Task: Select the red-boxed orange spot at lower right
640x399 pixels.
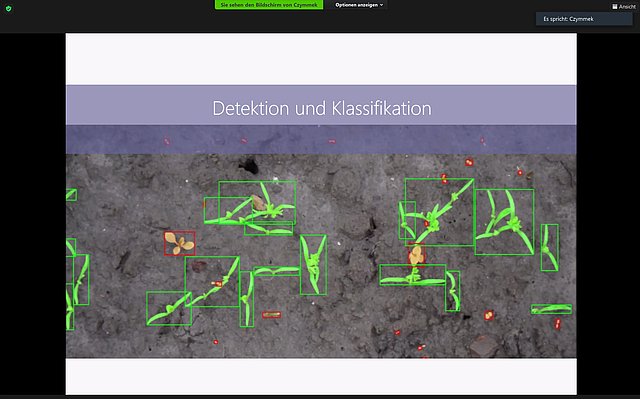Action: (x=489, y=315)
